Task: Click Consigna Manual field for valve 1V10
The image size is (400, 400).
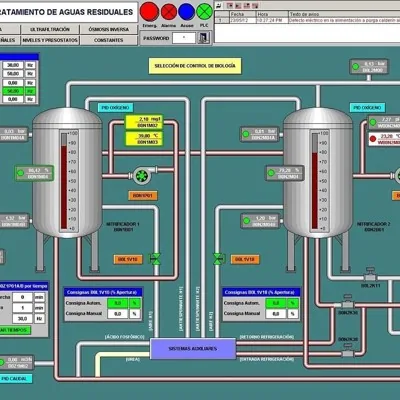Action: pos(118,314)
